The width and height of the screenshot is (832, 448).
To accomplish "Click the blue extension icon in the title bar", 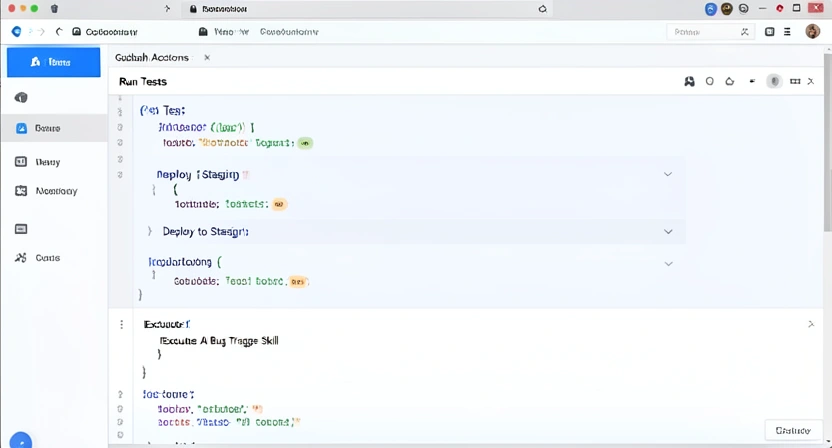I will click(710, 8).
